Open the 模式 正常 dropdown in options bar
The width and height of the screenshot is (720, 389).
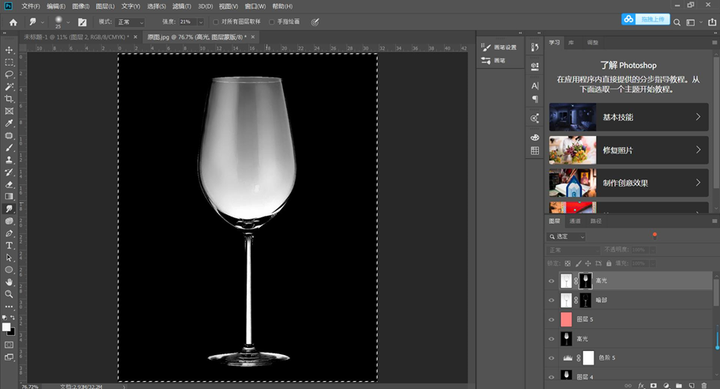(x=130, y=22)
